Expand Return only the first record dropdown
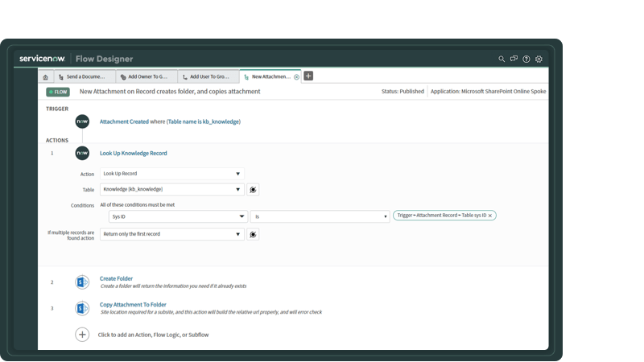644x362 pixels. 172,234
